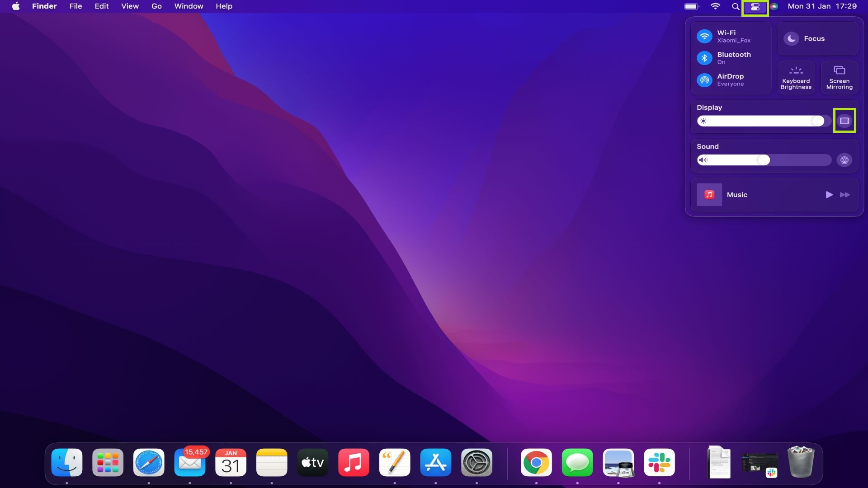This screenshot has width=868, height=488.
Task: Select Finder menu in menu bar
Action: [44, 6]
